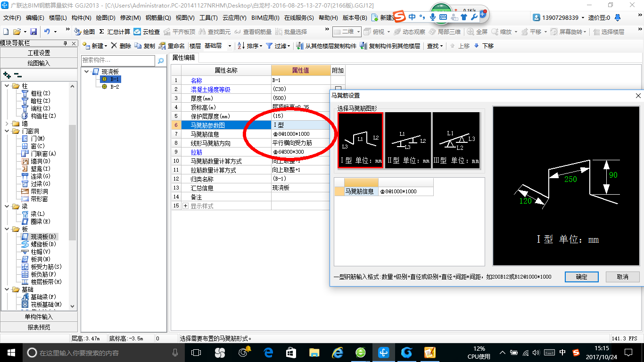Expand the 墙 folder in navigation tree
The width and height of the screenshot is (644, 362).
coord(7,123)
